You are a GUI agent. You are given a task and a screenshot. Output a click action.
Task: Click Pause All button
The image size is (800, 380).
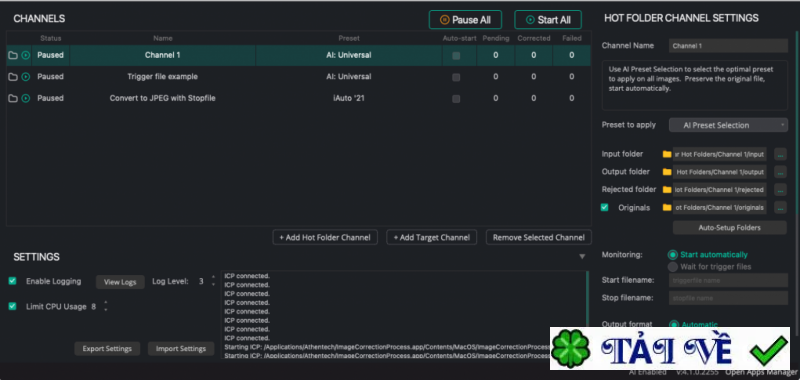[x=465, y=20]
